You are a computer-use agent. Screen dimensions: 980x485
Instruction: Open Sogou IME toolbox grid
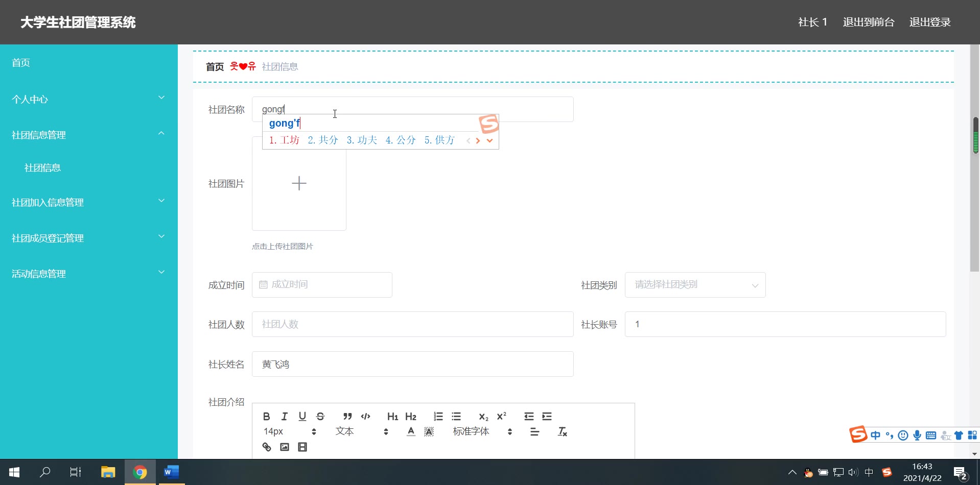[x=972, y=435]
